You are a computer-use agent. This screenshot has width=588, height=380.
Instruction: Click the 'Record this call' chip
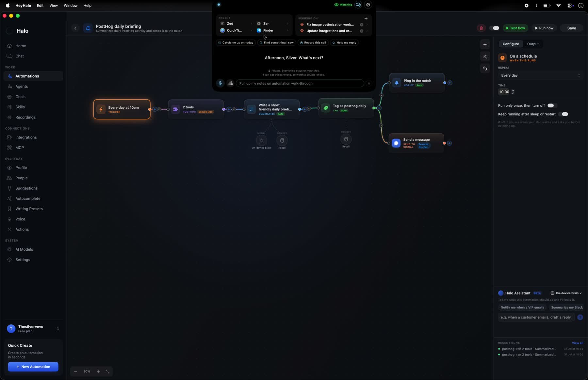pyautogui.click(x=313, y=43)
